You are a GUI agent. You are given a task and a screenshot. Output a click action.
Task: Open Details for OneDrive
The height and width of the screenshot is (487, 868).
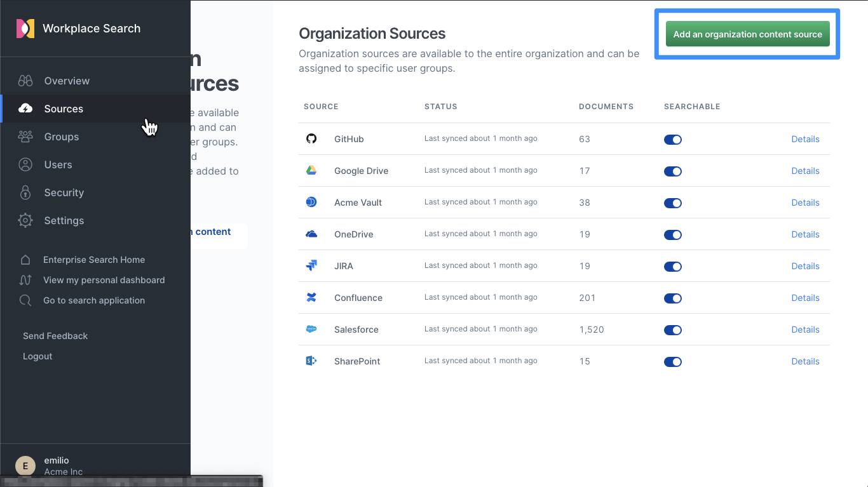(805, 234)
